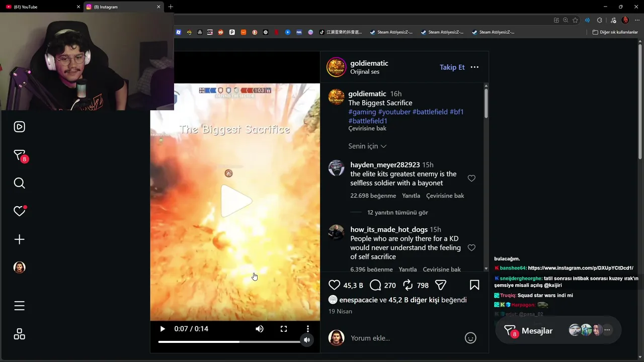
Task: Bookmark this page with the star icon
Action: [x=576, y=20]
